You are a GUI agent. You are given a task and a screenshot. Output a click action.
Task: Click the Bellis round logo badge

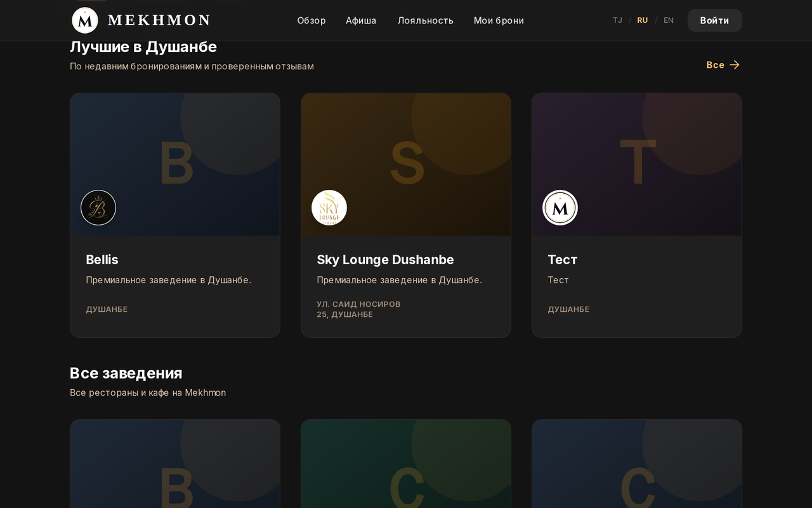(98, 208)
